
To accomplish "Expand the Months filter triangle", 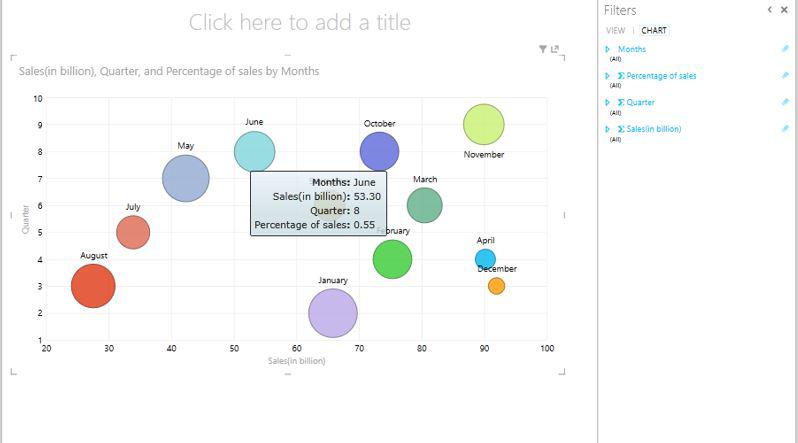I will [x=607, y=49].
